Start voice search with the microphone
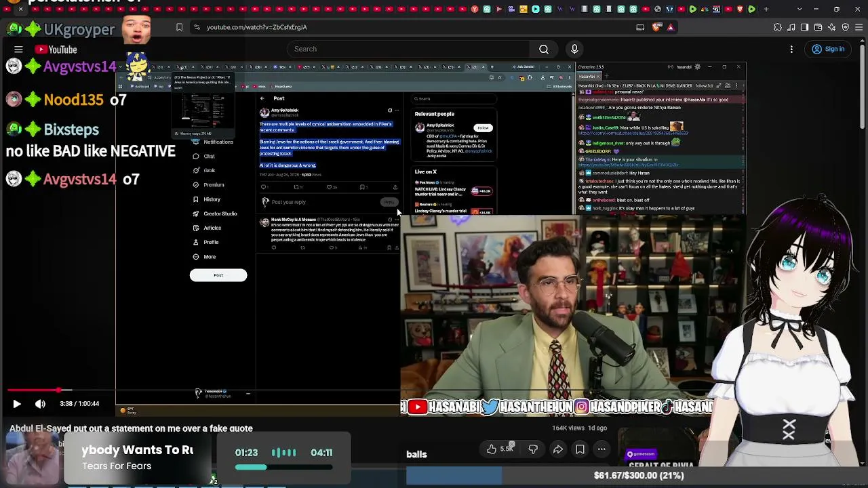868x488 pixels. click(574, 49)
